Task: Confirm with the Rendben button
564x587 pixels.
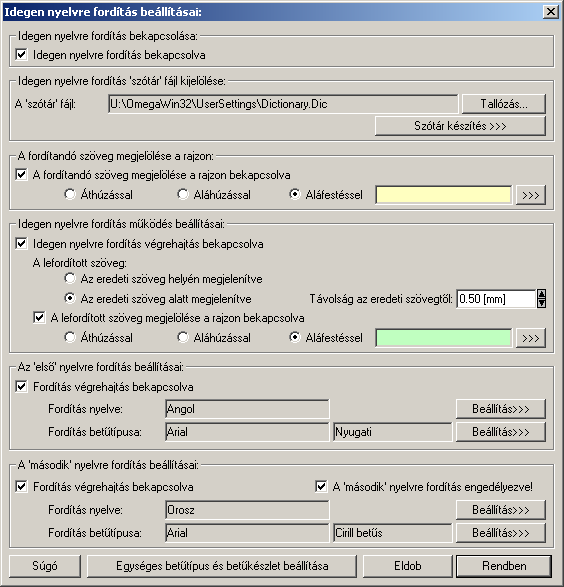Action: click(504, 566)
